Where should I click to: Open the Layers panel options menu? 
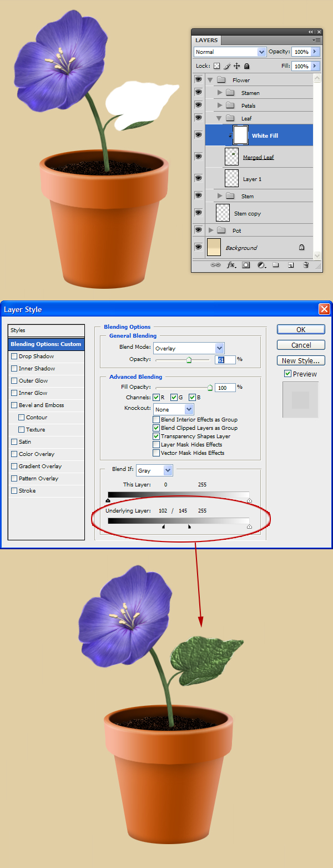317,40
